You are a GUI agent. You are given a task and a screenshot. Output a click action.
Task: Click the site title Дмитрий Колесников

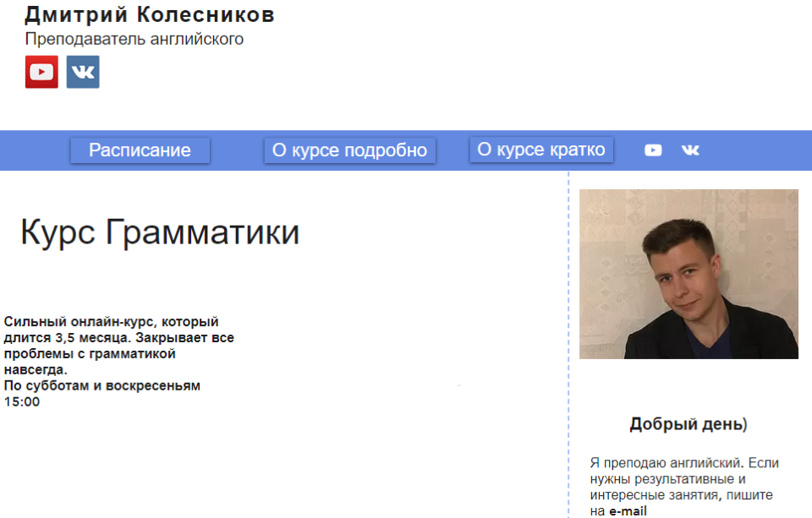[x=150, y=15]
